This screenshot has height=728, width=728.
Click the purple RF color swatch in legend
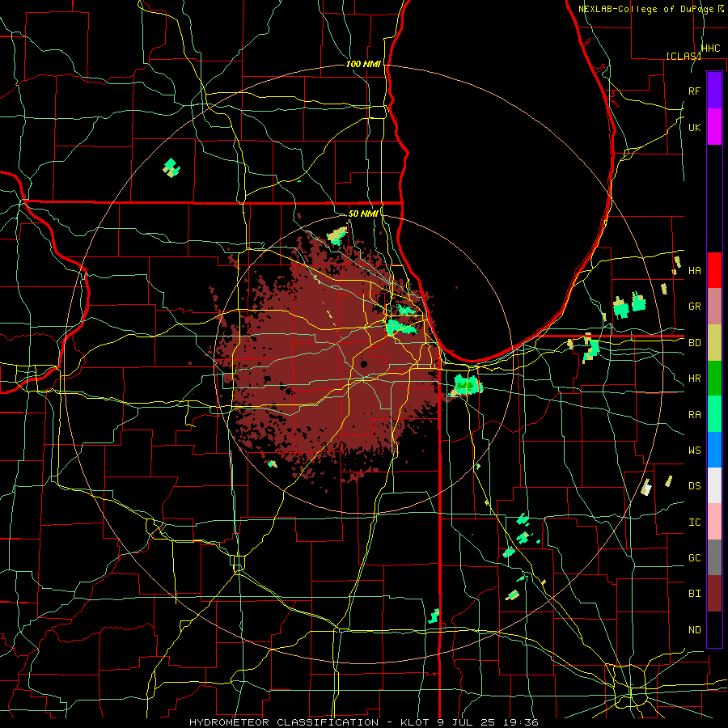point(714,91)
